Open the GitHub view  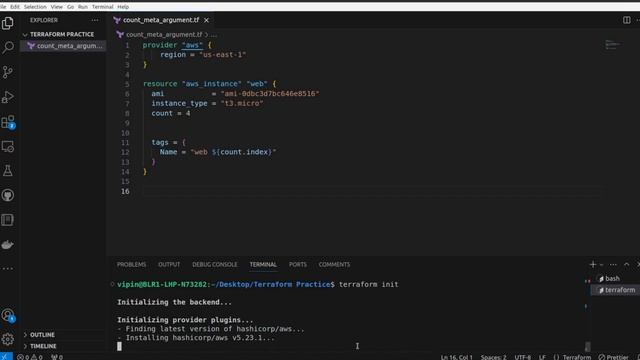pos(7,195)
